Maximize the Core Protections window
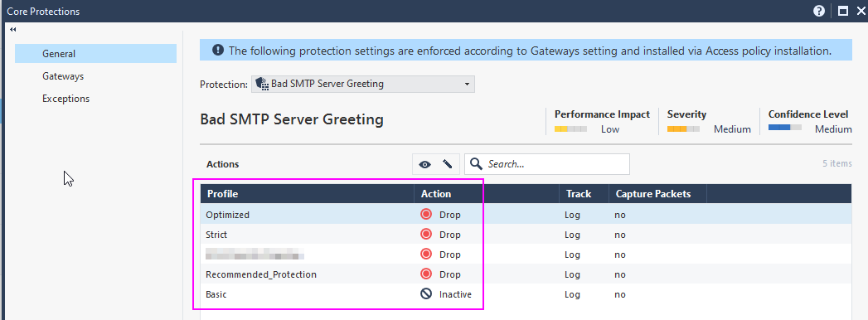The height and width of the screenshot is (320, 868). 843,11
